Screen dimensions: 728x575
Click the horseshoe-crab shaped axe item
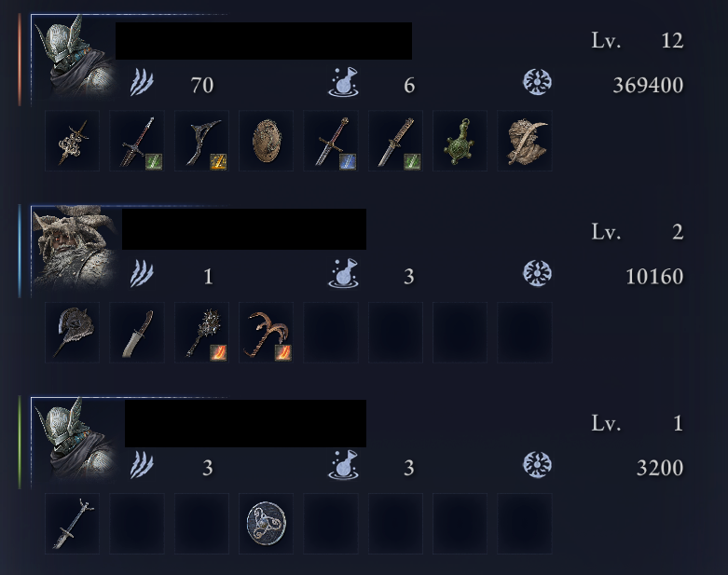coord(72,333)
